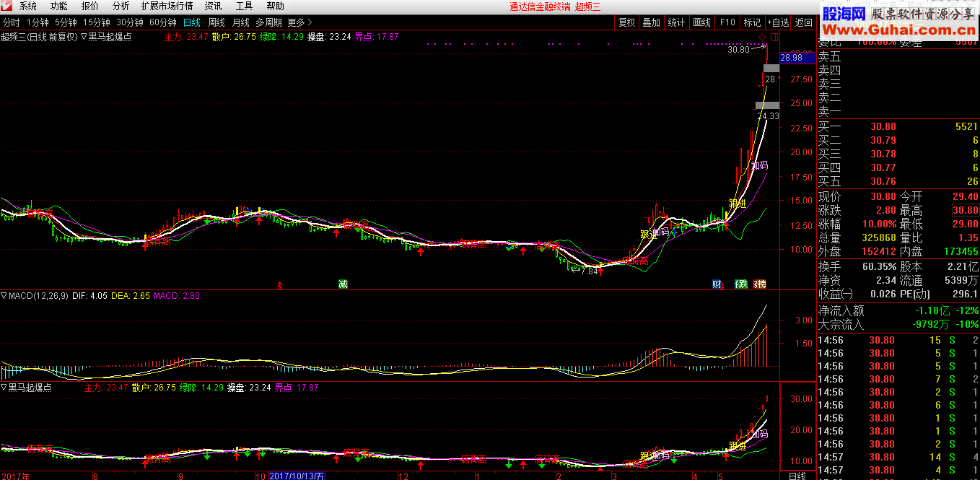Open the 分析 menu
Viewport: 980px width, 480px height.
pos(121,6)
